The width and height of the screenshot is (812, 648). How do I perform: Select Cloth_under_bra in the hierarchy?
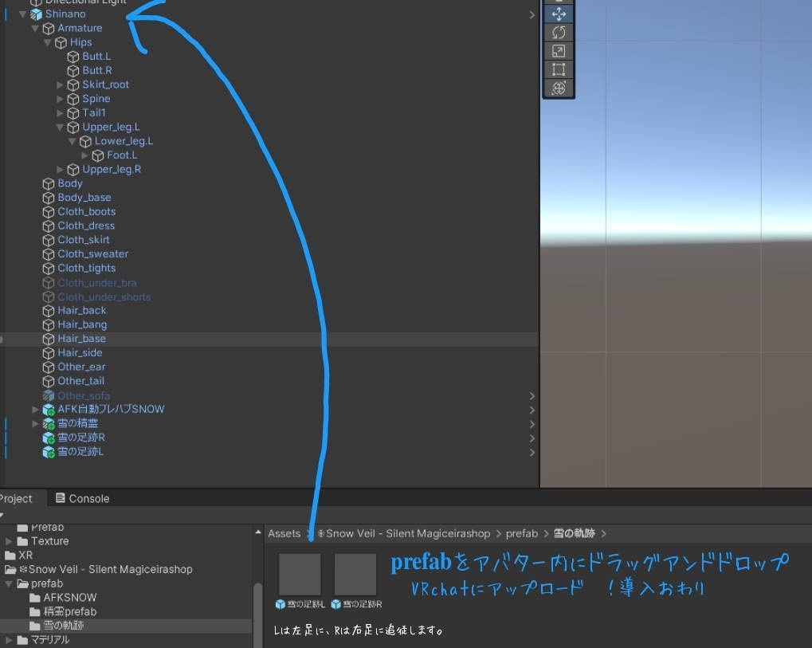pos(97,283)
